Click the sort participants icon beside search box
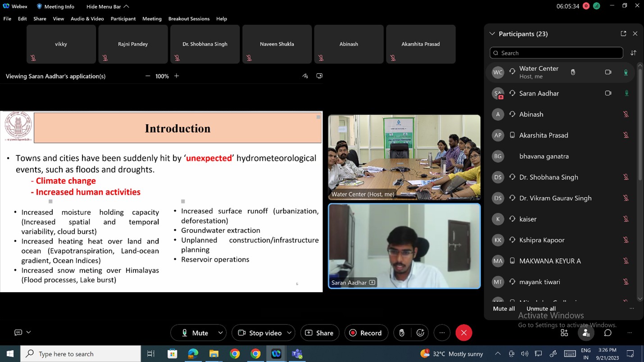644x362 pixels. 633,53
